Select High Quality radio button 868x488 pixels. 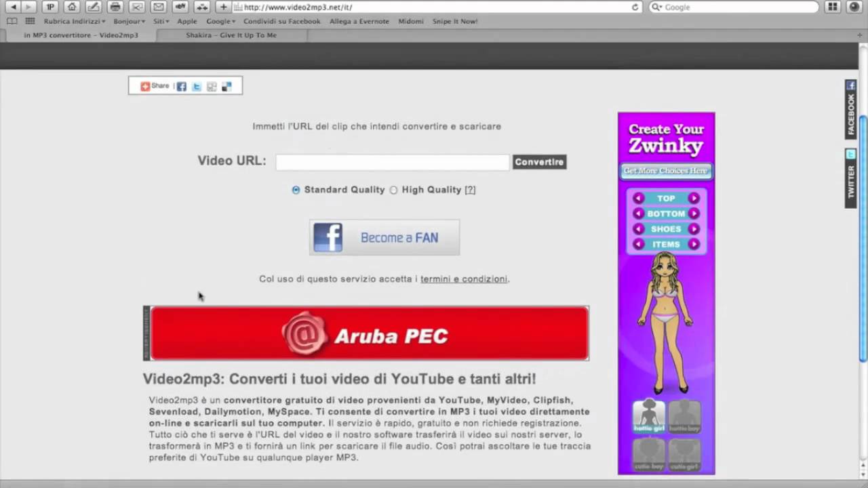click(393, 190)
